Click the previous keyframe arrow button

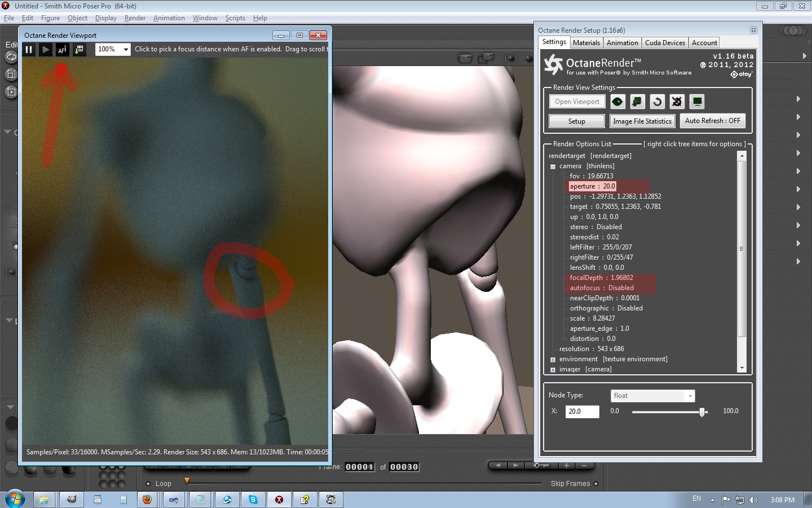[x=498, y=466]
